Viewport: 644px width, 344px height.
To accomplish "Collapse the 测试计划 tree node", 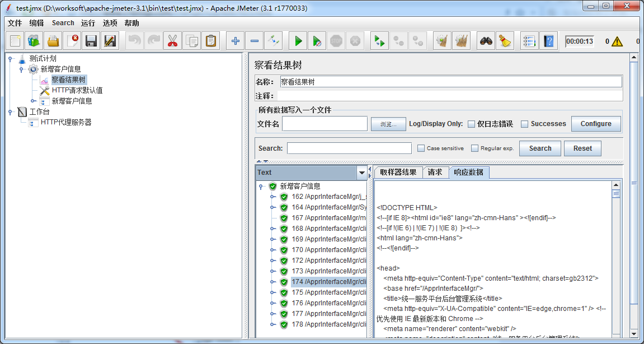I will tap(10, 59).
